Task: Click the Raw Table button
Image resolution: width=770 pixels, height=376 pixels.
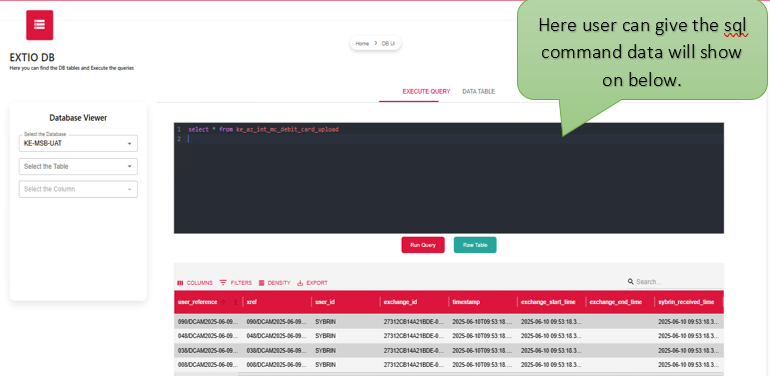Action: [x=475, y=245]
